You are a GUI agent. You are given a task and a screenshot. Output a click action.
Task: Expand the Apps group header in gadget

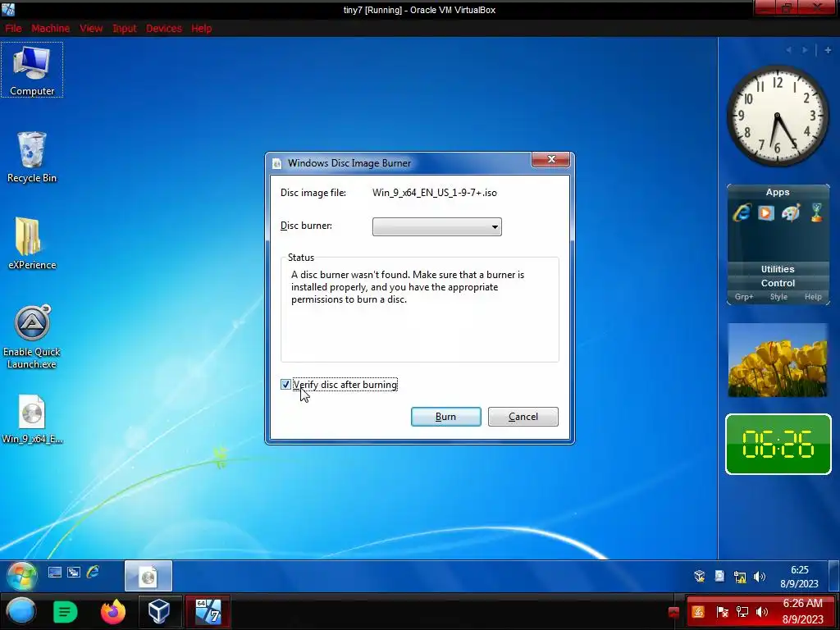pyautogui.click(x=778, y=192)
